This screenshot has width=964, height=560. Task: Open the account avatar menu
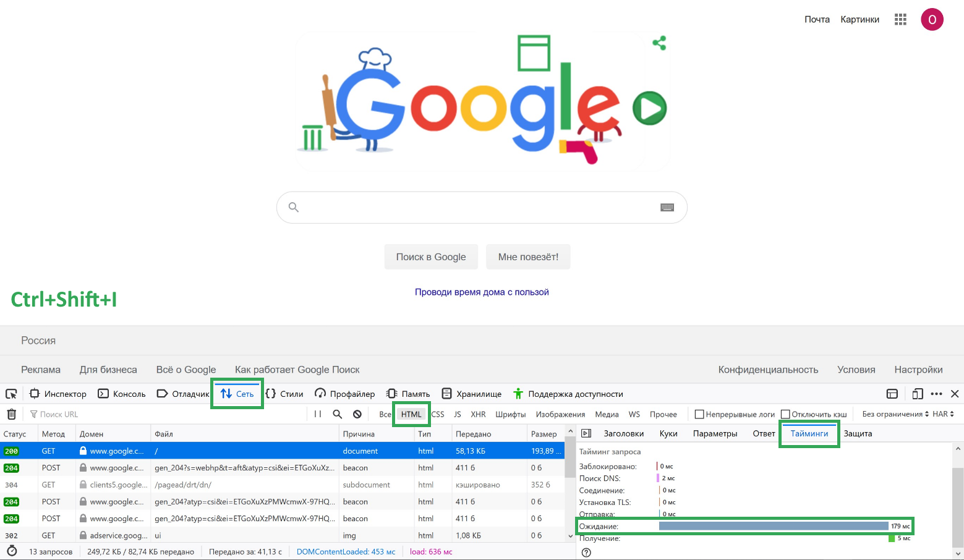tap(932, 19)
